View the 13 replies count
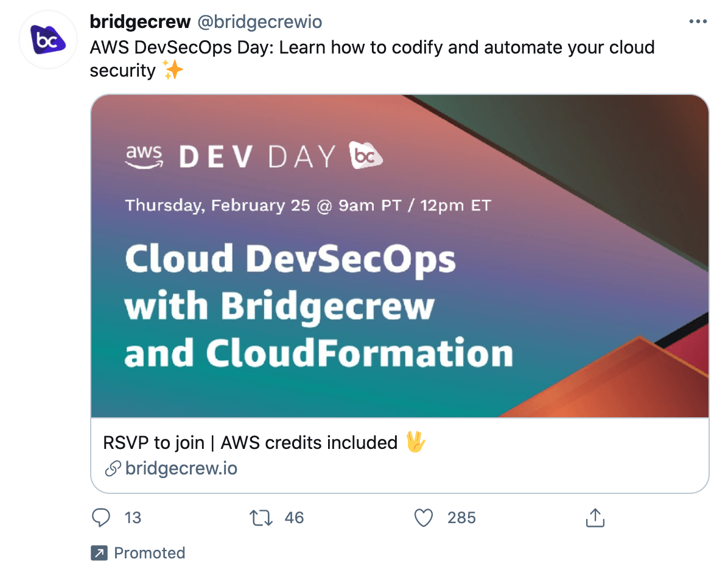 pos(133,517)
